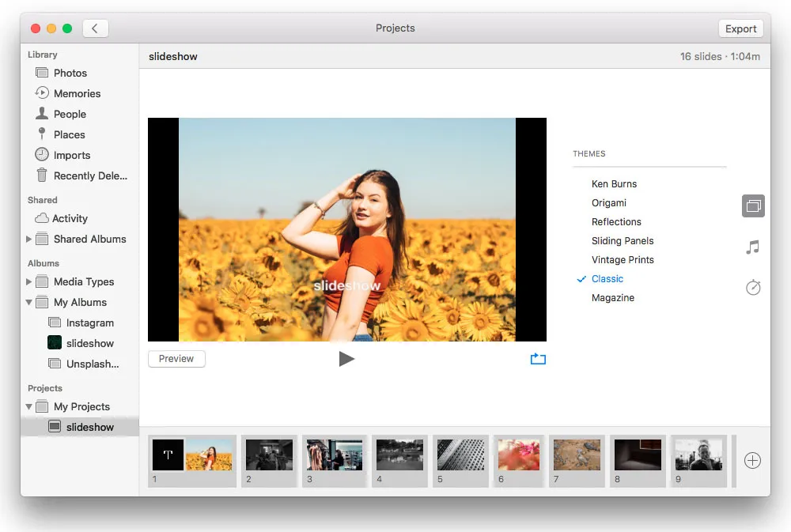The height and width of the screenshot is (532, 791).
Task: Select Photos in the Library sidebar
Action: 70,73
